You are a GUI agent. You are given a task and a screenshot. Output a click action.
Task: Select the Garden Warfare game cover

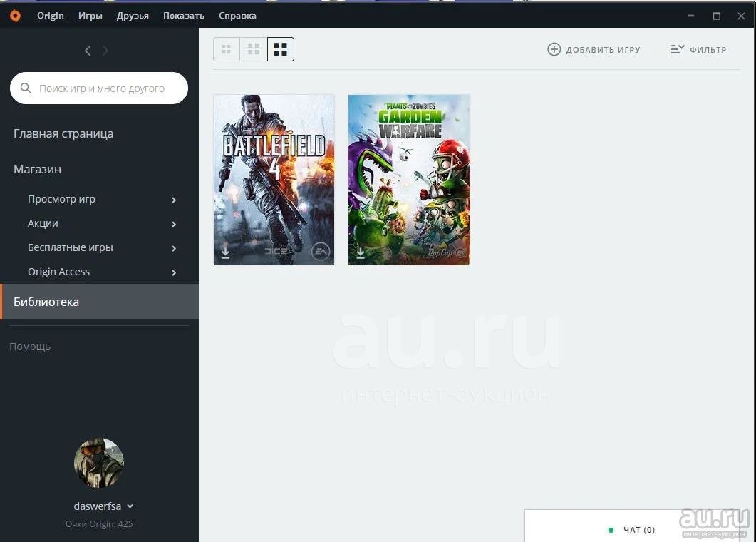pyautogui.click(x=409, y=180)
